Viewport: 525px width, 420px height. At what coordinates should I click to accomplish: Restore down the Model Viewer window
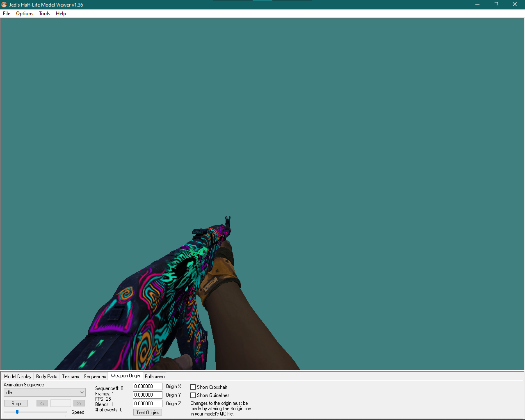pyautogui.click(x=496, y=5)
